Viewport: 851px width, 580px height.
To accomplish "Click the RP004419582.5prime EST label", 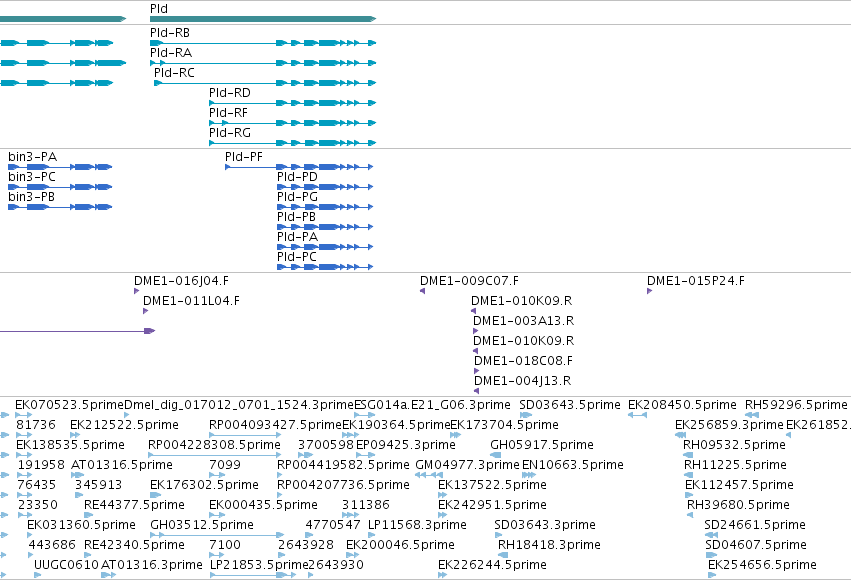I will [343, 466].
